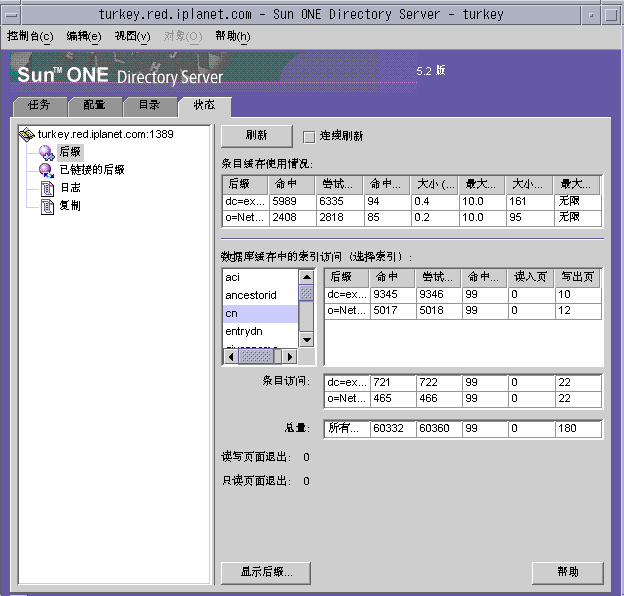The image size is (624, 596).
Task: Click the document icon beside 复制
Action: pos(47,206)
